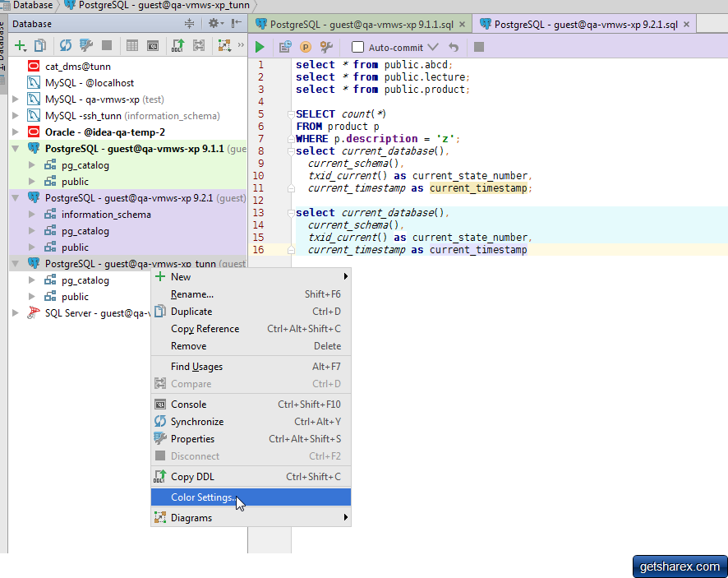Select pg_catalog under the qa-vmws-xp_tunn source
728x578 pixels.
click(x=85, y=280)
